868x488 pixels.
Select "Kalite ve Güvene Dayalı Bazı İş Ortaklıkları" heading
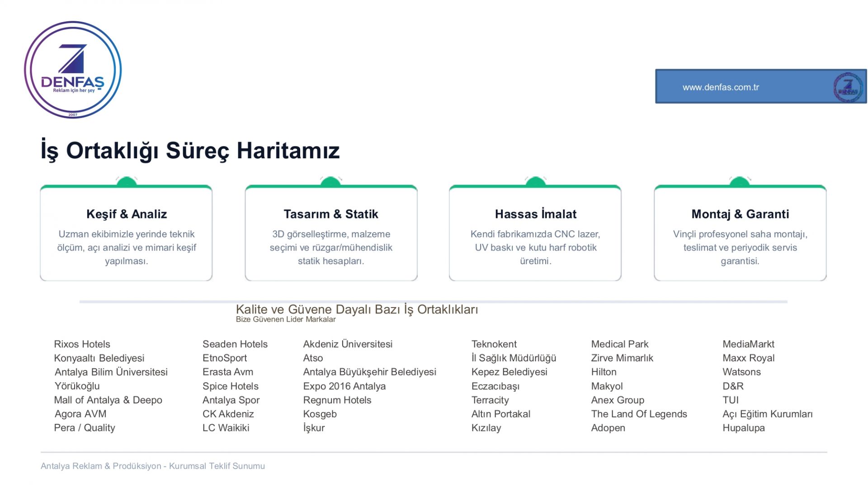(357, 309)
